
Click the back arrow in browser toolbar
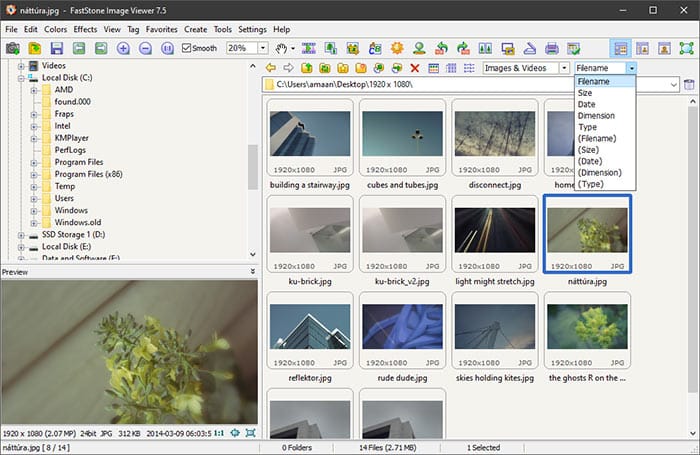click(x=271, y=68)
